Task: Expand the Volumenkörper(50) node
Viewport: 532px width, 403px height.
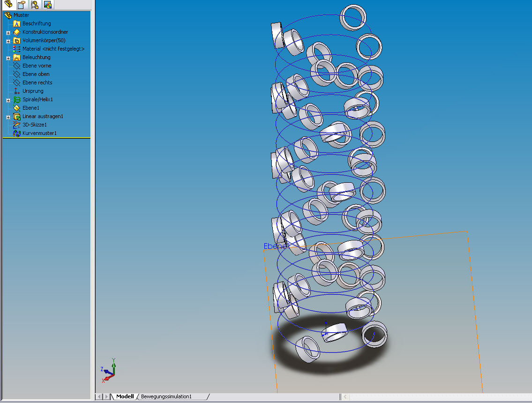Action: tap(8, 41)
